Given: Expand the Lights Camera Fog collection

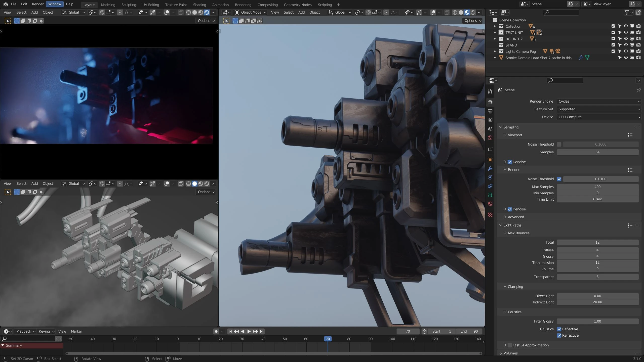Looking at the screenshot, I should (494, 51).
